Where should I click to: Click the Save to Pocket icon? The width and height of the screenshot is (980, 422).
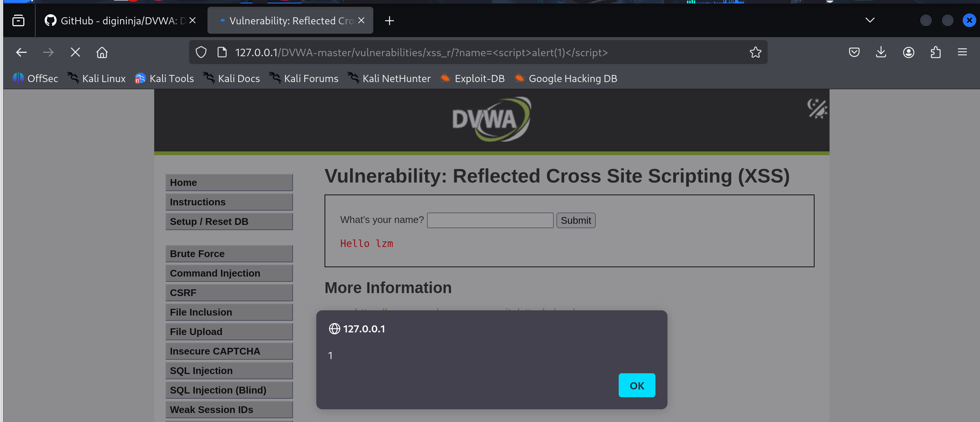click(x=854, y=52)
